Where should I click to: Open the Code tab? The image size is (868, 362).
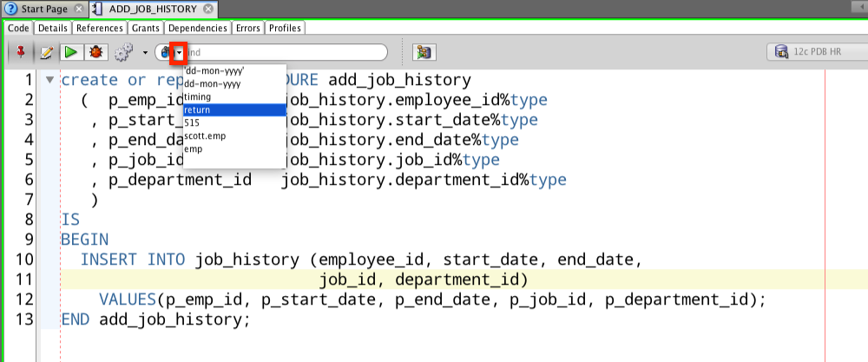pyautogui.click(x=18, y=28)
